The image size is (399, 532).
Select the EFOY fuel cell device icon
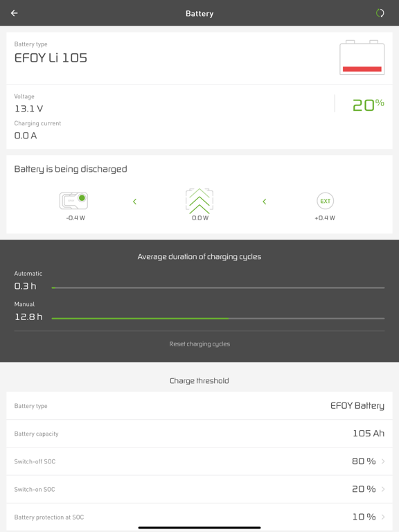(73, 200)
